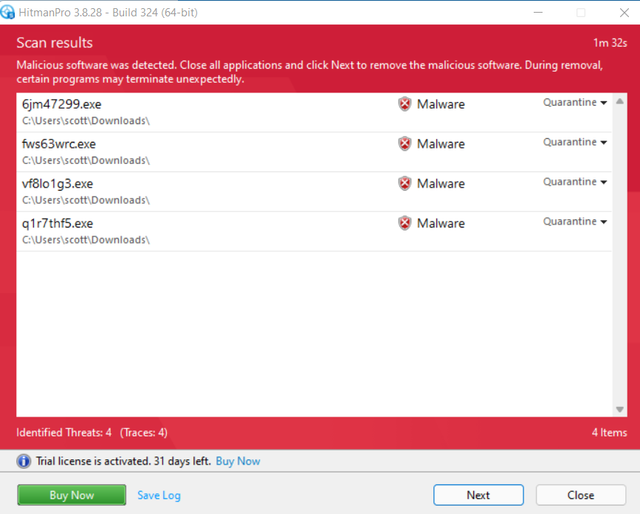
Task: Open Quarantine dropdown for q1r7thf5.exe
Action: [575, 221]
